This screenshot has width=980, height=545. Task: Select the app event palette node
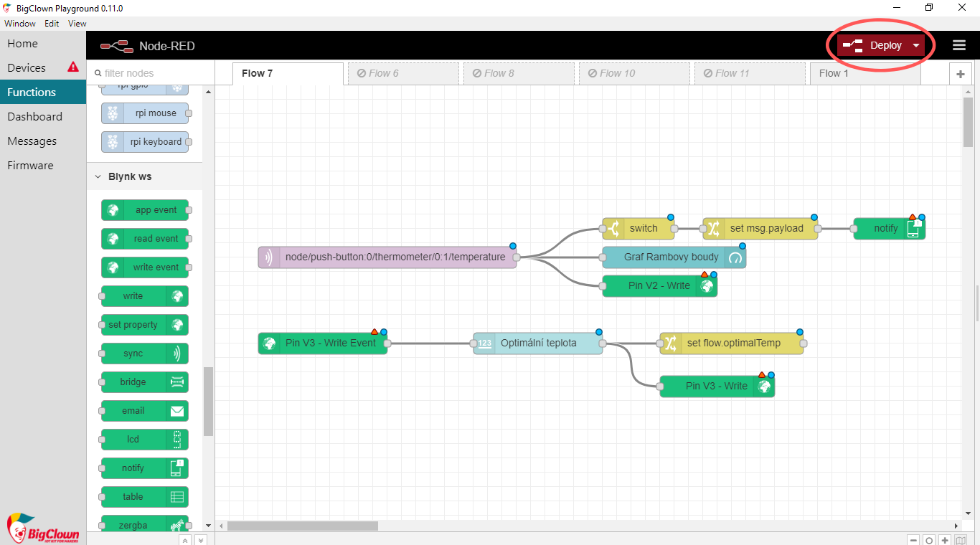point(145,210)
